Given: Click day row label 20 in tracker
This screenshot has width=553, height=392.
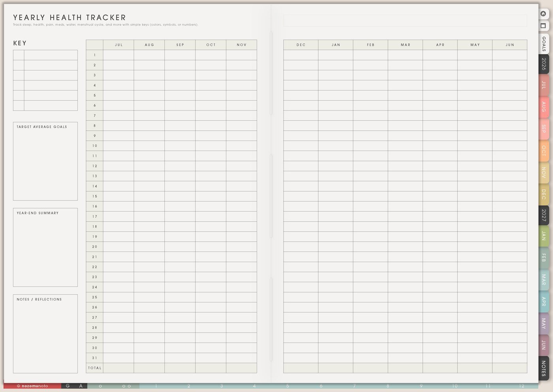Looking at the screenshot, I should [95, 247].
